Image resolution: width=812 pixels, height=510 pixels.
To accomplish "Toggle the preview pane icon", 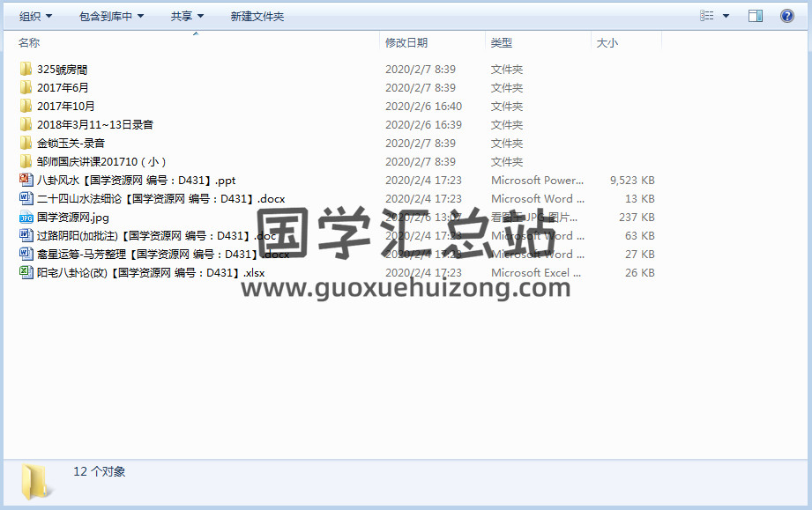I will tap(756, 16).
